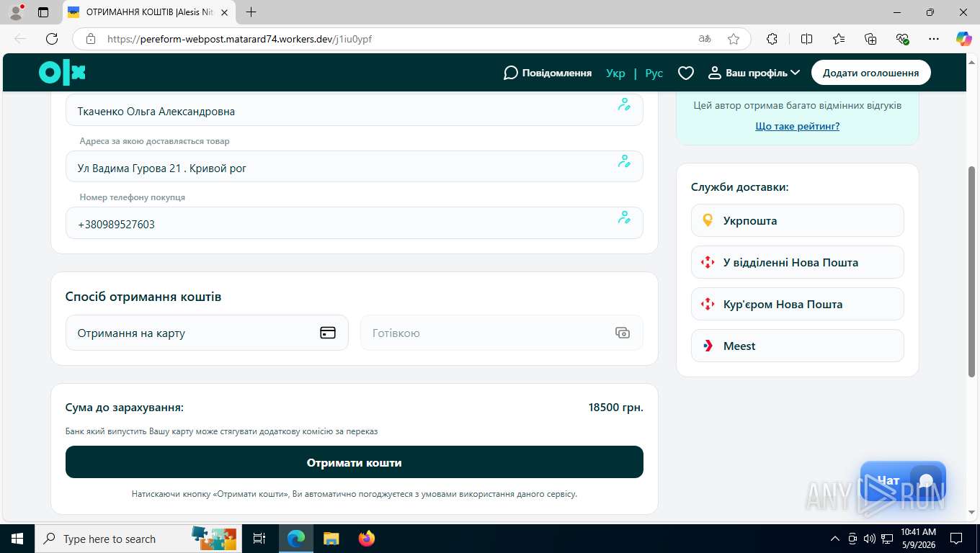This screenshot has height=553, width=980.
Task: Add page to favorites star icon
Action: pos(734,39)
